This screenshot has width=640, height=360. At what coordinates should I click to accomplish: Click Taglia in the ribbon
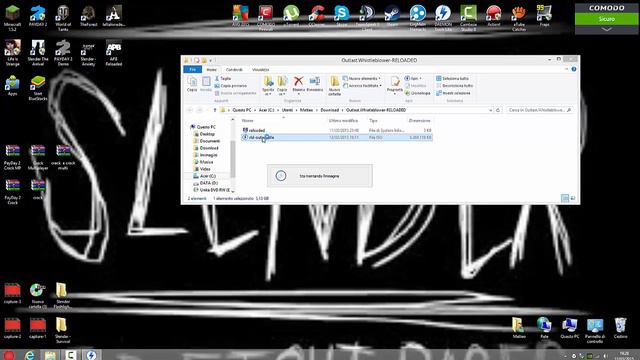pos(223,78)
